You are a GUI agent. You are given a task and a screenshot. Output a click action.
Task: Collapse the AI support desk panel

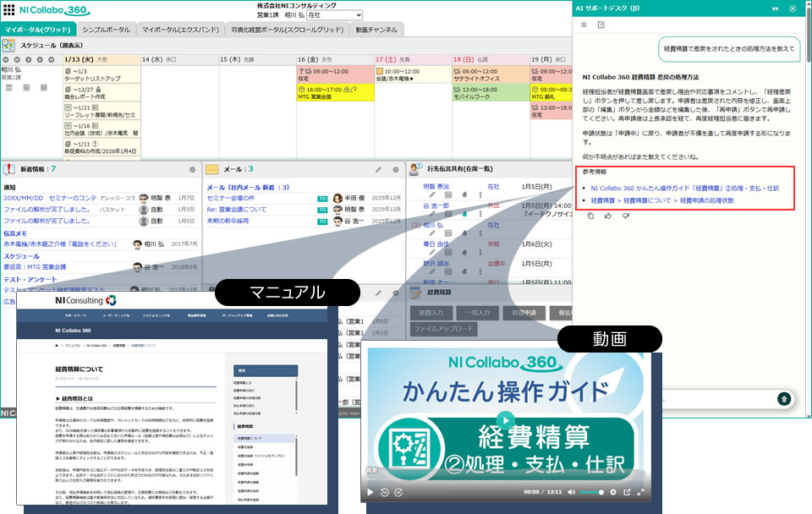point(775,8)
